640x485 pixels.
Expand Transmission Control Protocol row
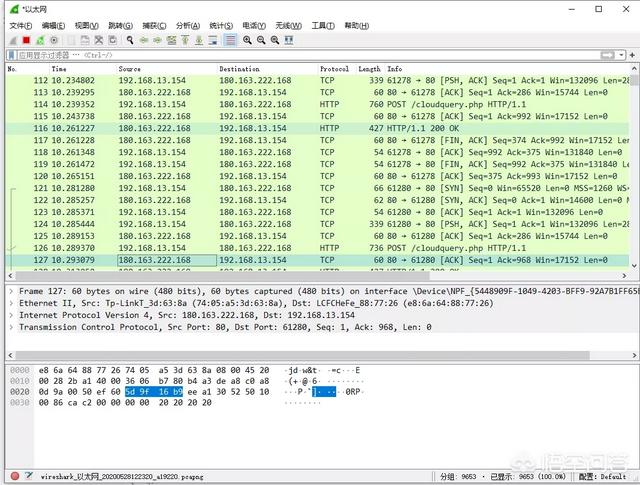point(11,327)
